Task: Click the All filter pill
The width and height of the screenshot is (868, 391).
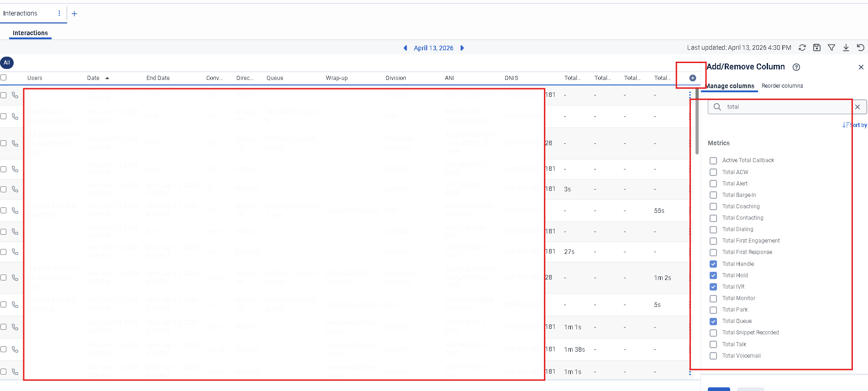Action: coord(7,63)
